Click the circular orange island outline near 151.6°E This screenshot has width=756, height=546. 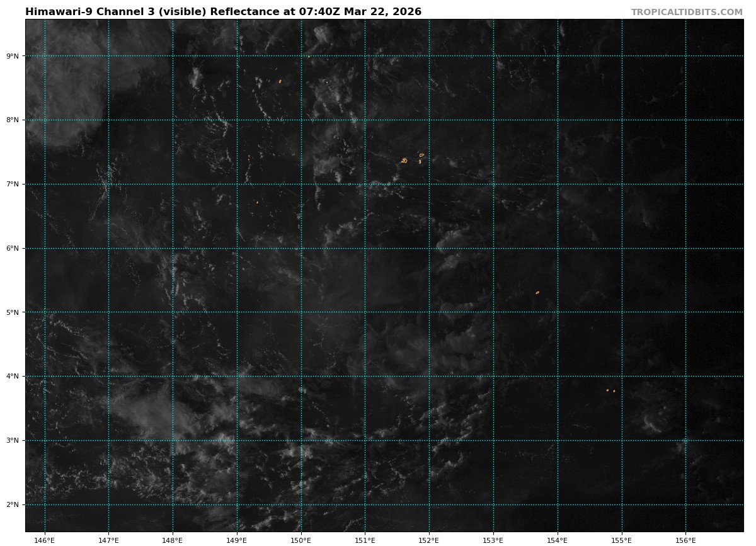coord(404,161)
